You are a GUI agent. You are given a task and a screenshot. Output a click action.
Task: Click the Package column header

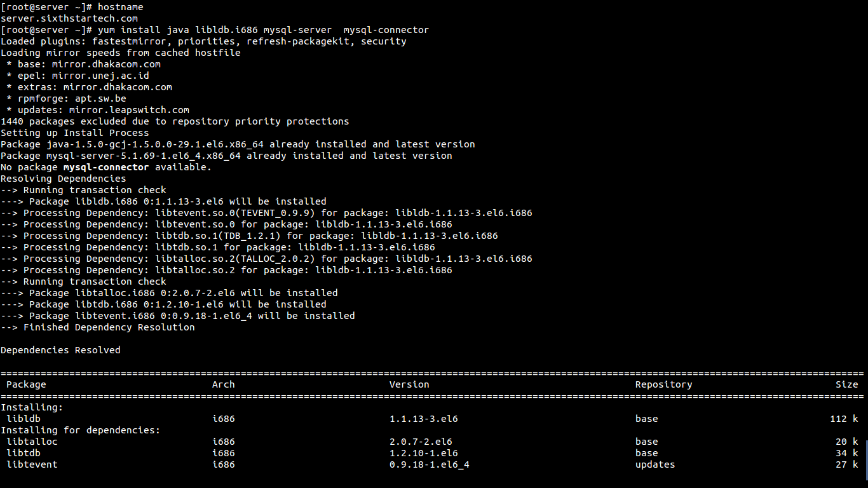(26, 384)
